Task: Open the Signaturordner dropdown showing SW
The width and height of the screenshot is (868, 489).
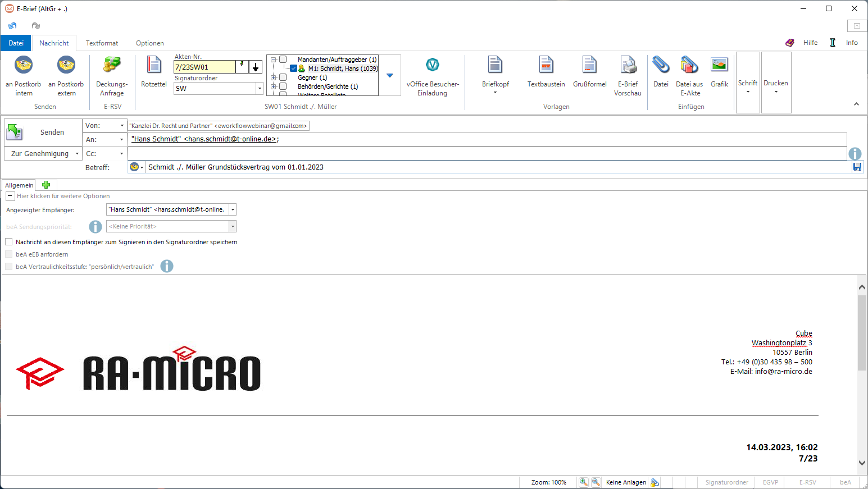Action: (260, 89)
